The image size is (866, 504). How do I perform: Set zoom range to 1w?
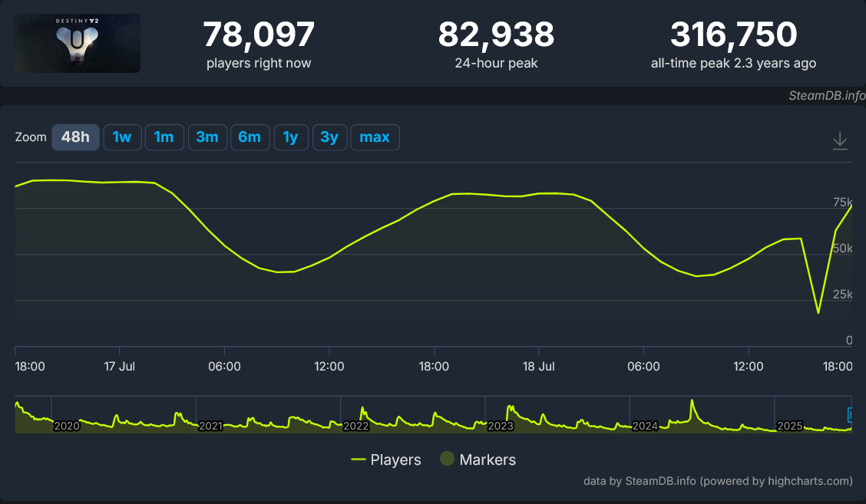[x=123, y=137]
